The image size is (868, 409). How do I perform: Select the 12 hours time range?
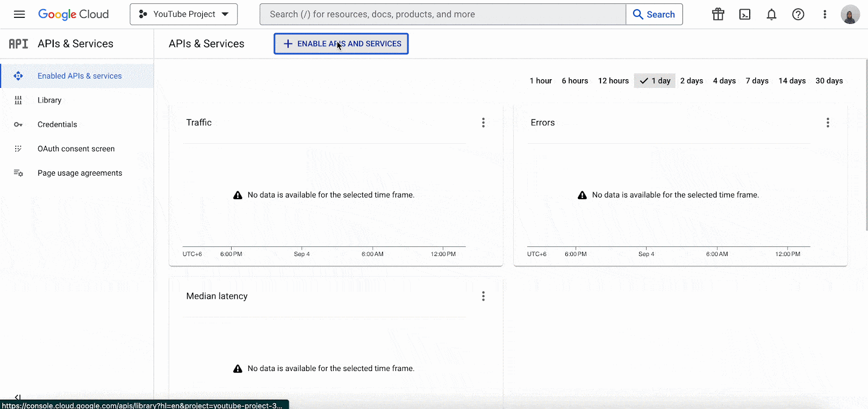(614, 81)
